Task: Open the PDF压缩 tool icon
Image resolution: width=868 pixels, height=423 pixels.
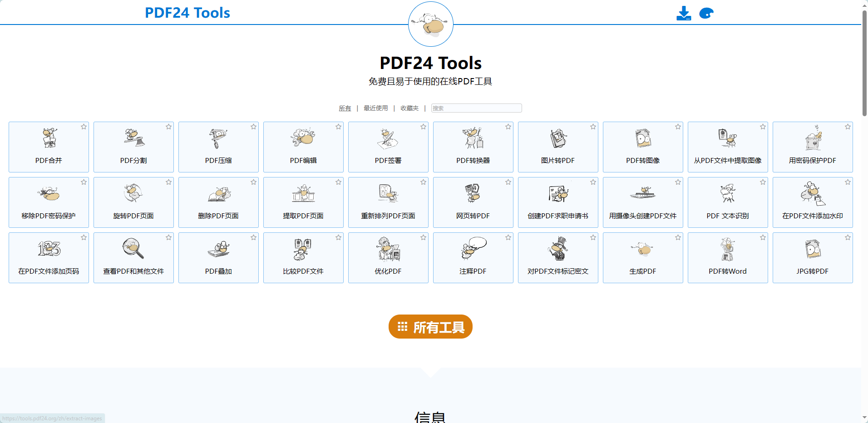Action: pyautogui.click(x=218, y=138)
